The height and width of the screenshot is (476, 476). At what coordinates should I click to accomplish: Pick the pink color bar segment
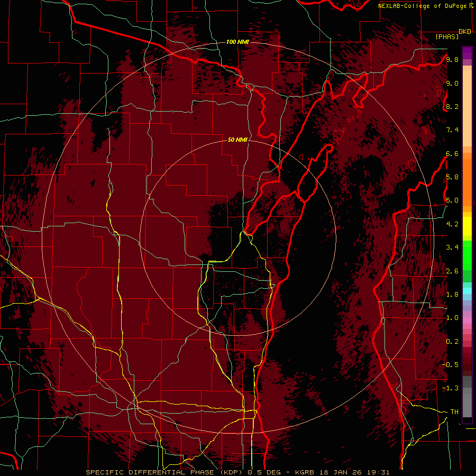click(467, 321)
